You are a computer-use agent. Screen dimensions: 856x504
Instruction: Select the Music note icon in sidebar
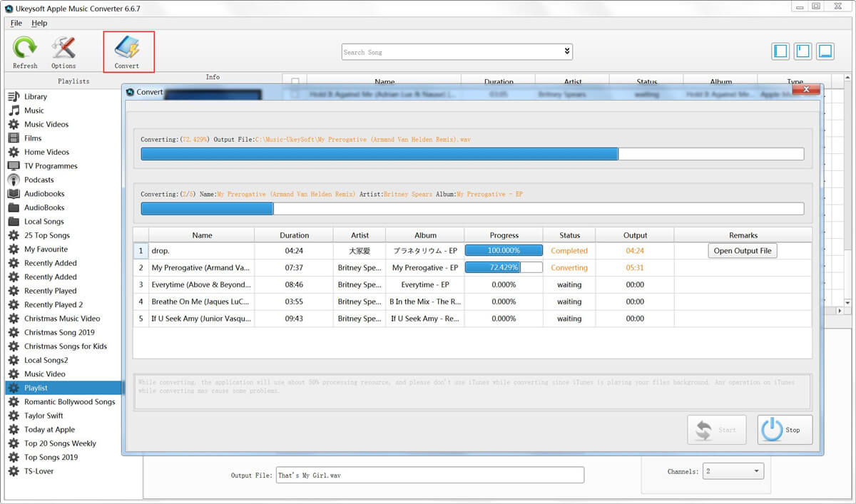pyautogui.click(x=14, y=110)
